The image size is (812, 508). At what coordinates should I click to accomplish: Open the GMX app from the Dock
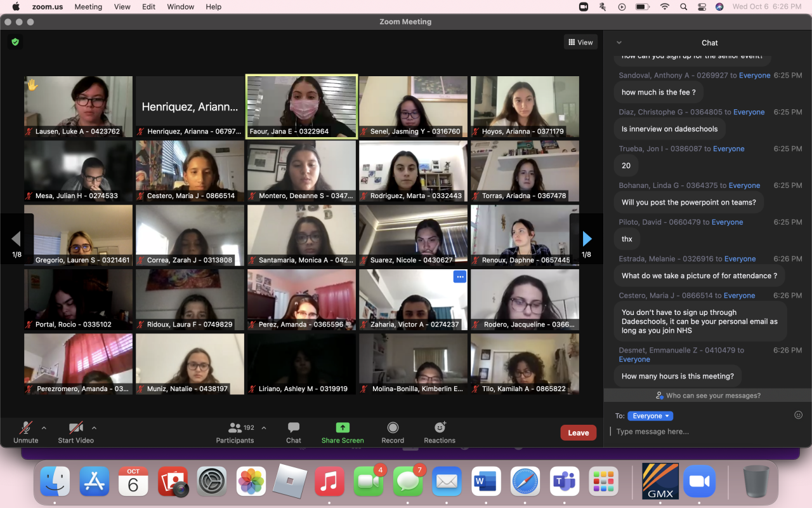(660, 481)
